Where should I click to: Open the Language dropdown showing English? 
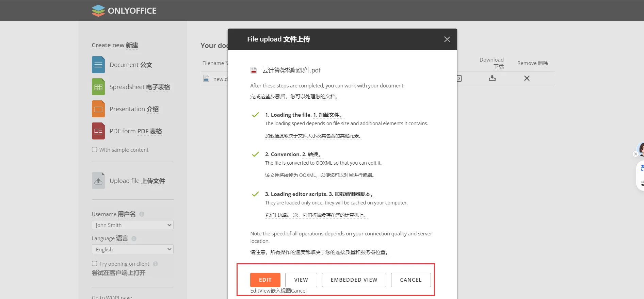[133, 249]
